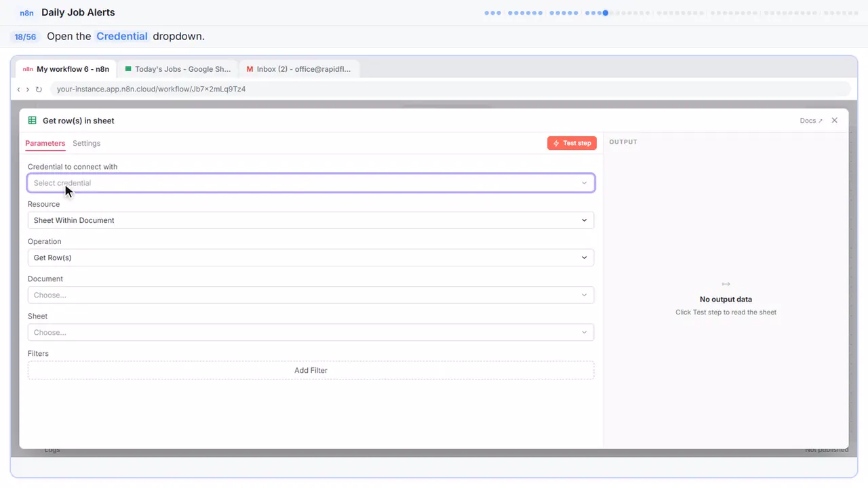Select the Parameters tab

(x=45, y=144)
